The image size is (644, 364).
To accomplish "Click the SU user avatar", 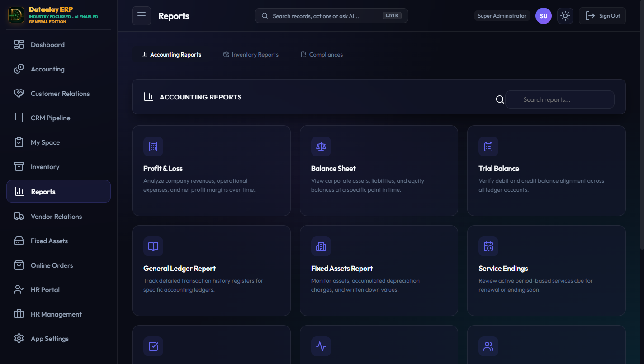I will 544,16.
